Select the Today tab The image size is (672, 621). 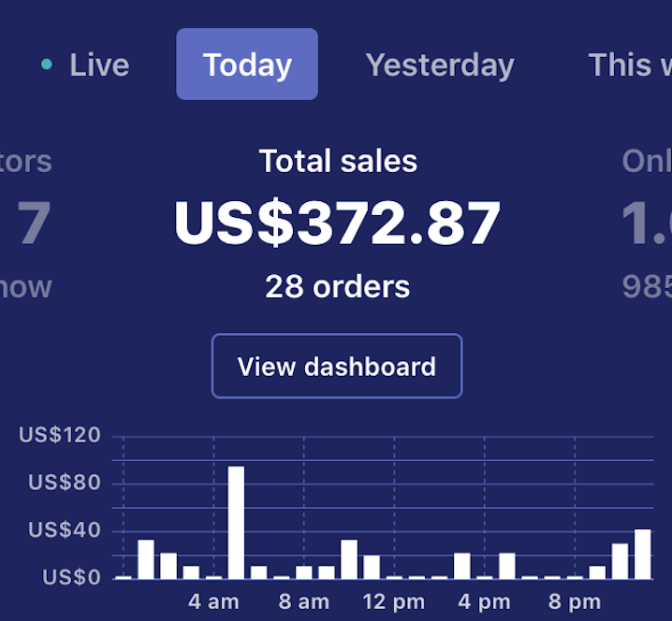click(247, 65)
